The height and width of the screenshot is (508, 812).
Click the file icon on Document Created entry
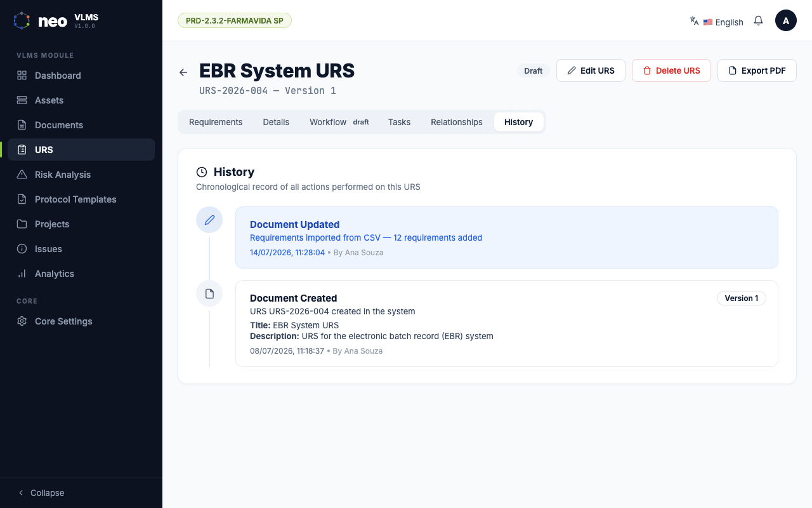pyautogui.click(x=209, y=293)
